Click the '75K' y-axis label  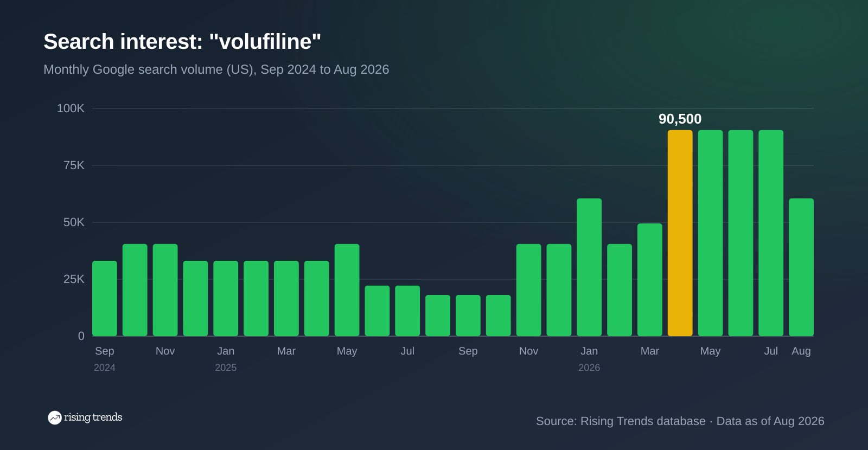click(74, 165)
